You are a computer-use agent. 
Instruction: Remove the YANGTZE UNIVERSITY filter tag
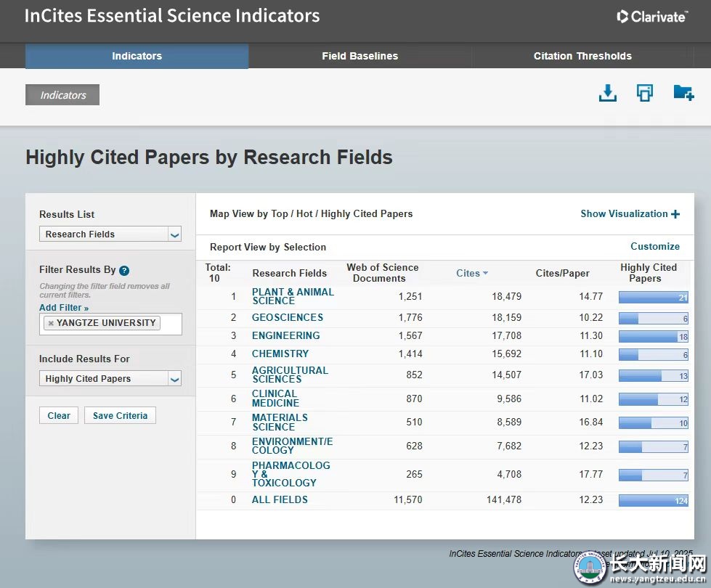(x=51, y=323)
